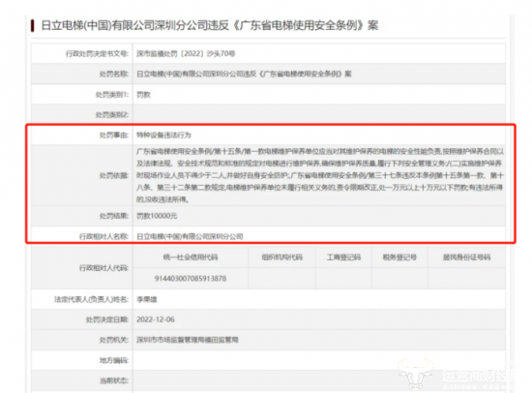Screen dimensions: 532x393
Task: Click the 处罚依据 label
Action: (114, 175)
